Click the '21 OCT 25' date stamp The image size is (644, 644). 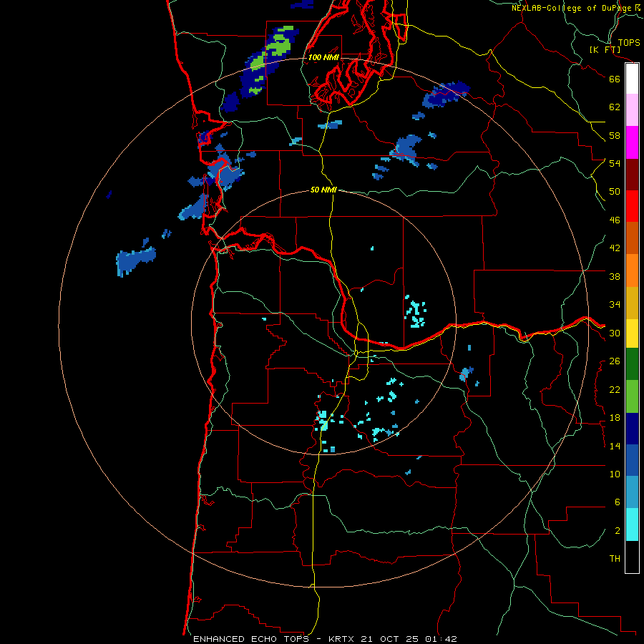[x=389, y=639]
